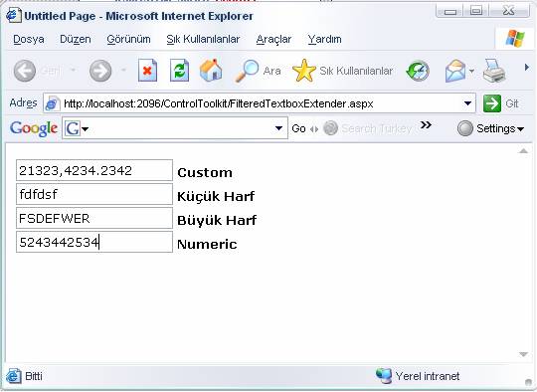The height and width of the screenshot is (392, 537).
Task: Show hidden toolbar buttons arrow
Action: click(527, 68)
